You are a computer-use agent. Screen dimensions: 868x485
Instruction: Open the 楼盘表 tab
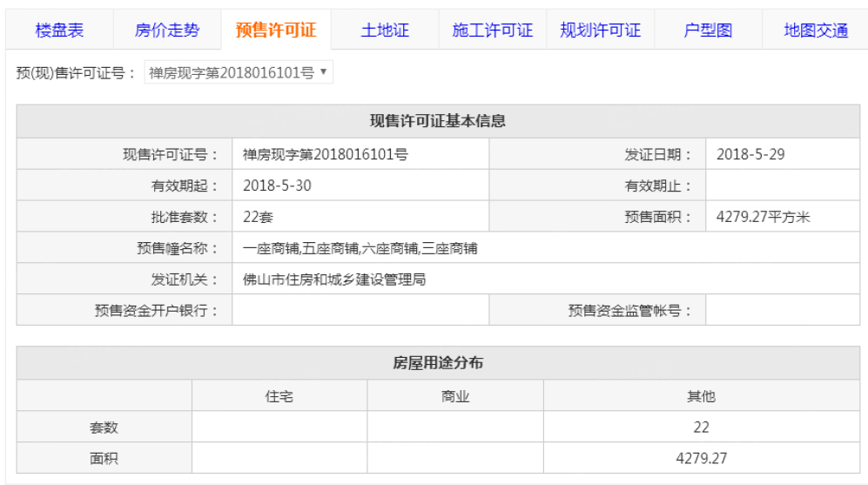(x=59, y=30)
